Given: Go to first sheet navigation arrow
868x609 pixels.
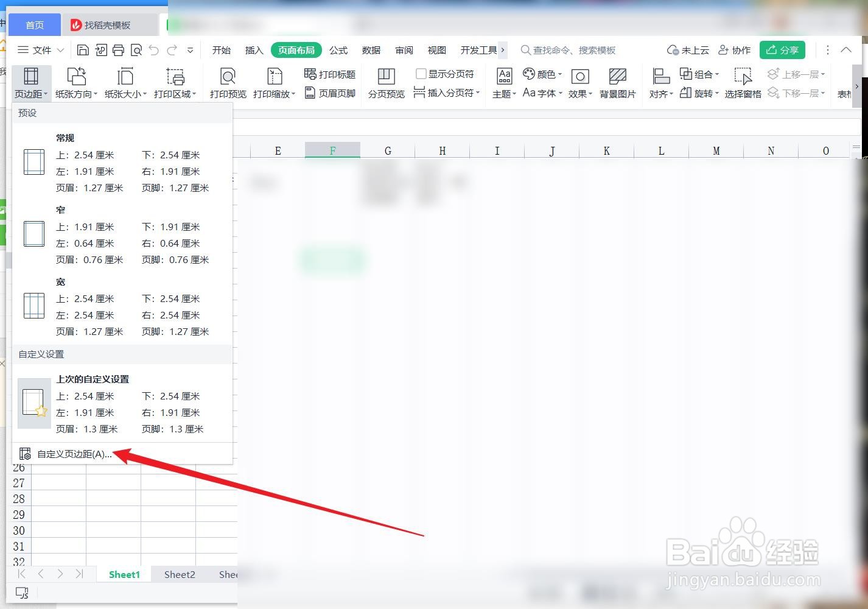Looking at the screenshot, I should (x=22, y=574).
